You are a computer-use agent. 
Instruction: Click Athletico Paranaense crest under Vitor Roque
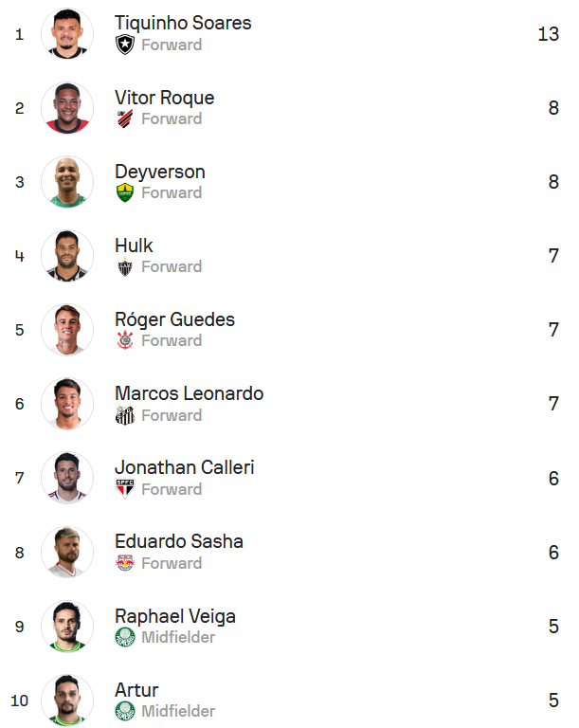(x=125, y=118)
